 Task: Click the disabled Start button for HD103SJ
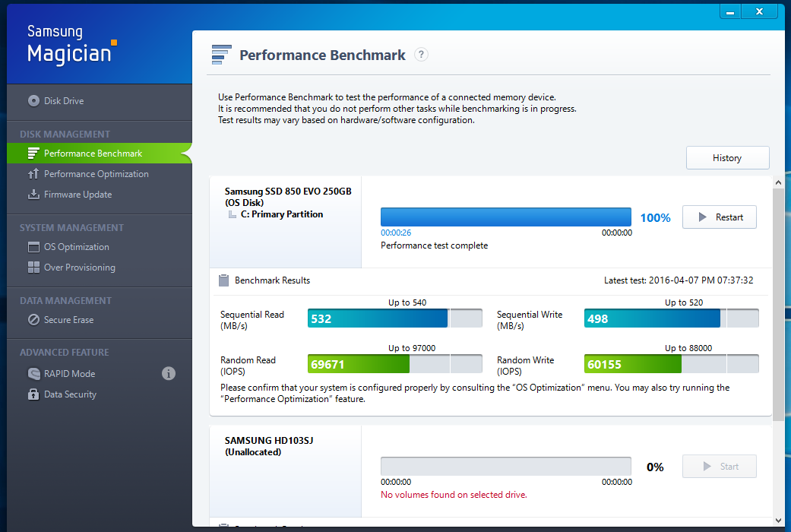tap(720, 467)
